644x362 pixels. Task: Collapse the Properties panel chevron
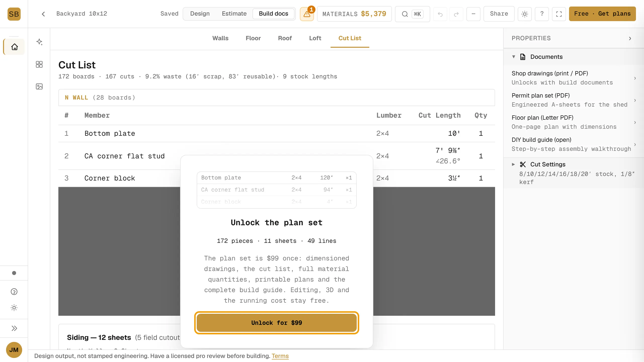[x=630, y=38]
